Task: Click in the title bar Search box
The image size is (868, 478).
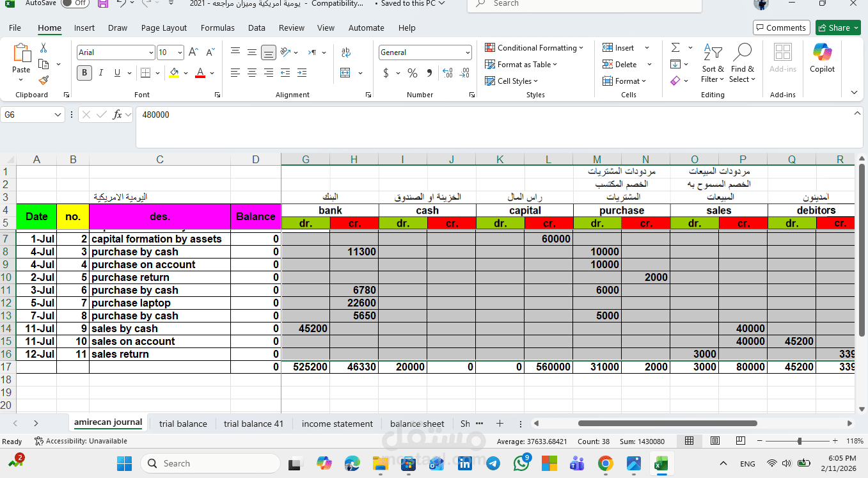Action: pos(585,4)
